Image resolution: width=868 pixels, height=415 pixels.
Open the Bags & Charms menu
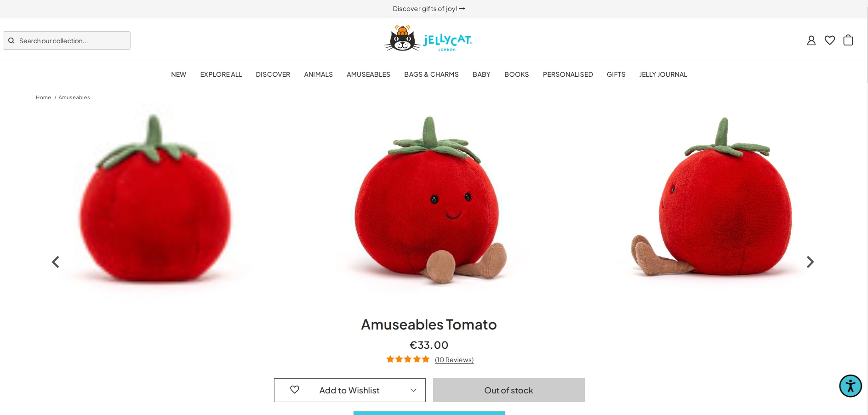click(x=431, y=74)
